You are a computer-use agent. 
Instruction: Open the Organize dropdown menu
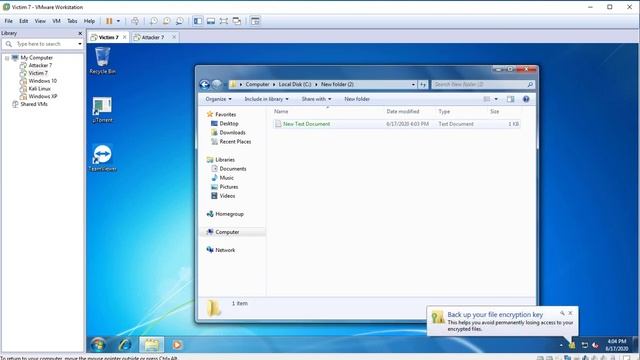(218, 99)
